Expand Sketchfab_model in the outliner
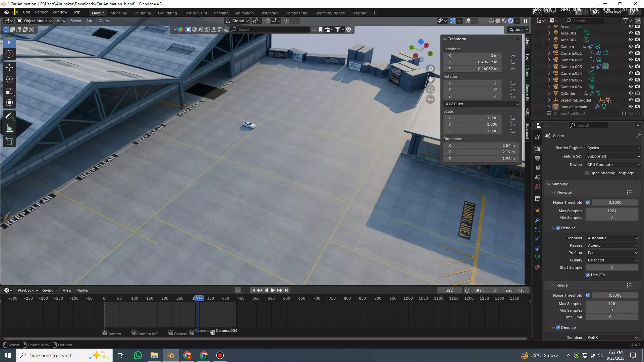This screenshot has width=644, height=362. coord(549,100)
